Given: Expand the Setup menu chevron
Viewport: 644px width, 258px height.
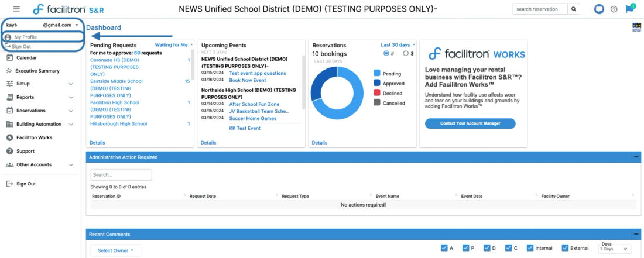Looking at the screenshot, I should click(x=71, y=84).
